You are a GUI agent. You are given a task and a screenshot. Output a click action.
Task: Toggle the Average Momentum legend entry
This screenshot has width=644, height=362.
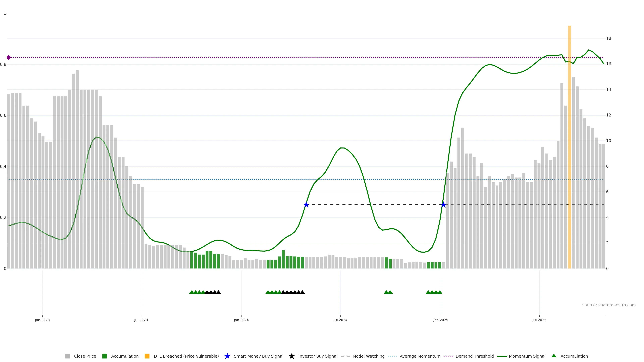[x=420, y=356]
